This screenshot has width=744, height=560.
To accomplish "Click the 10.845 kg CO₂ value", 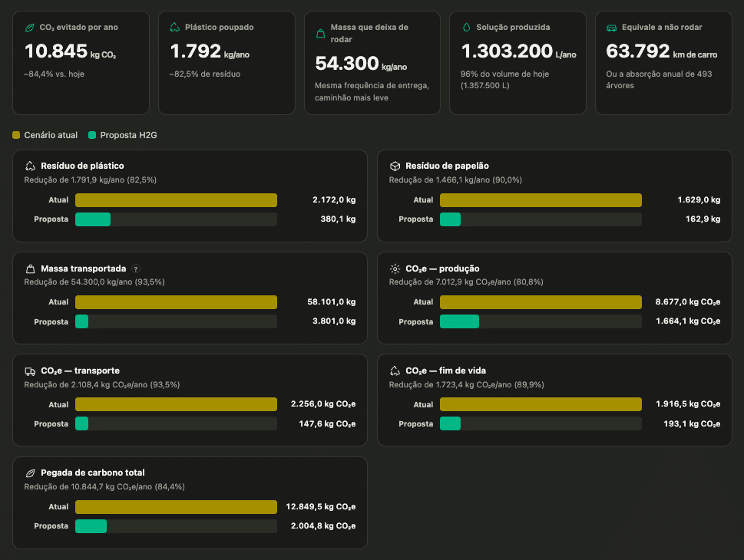I will [x=70, y=51].
